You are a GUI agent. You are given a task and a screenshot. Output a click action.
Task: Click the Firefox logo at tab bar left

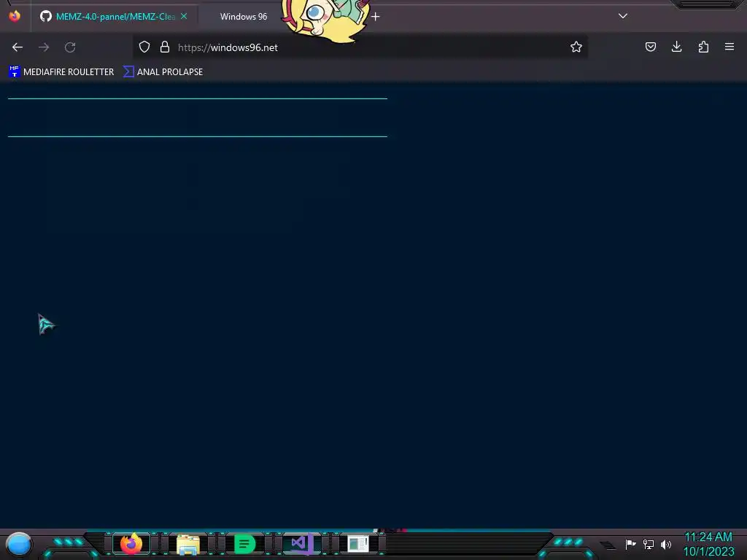tap(15, 16)
